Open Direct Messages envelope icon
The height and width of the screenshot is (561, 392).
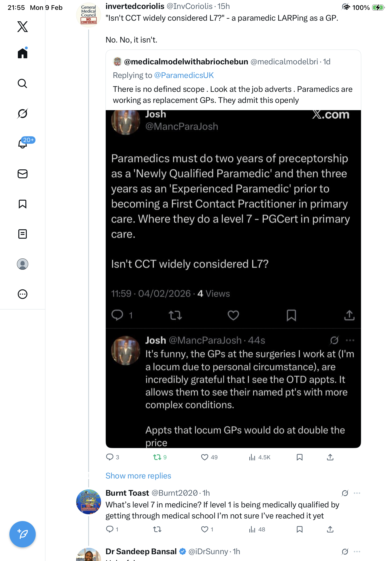tap(23, 174)
